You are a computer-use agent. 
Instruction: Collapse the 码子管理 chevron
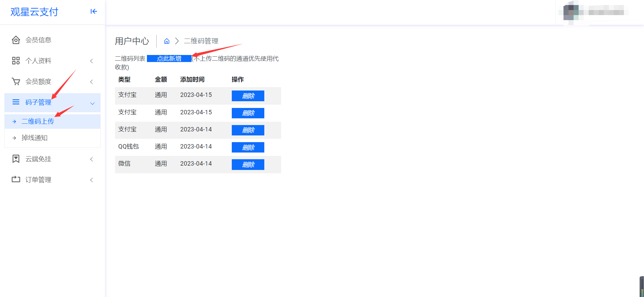click(93, 104)
